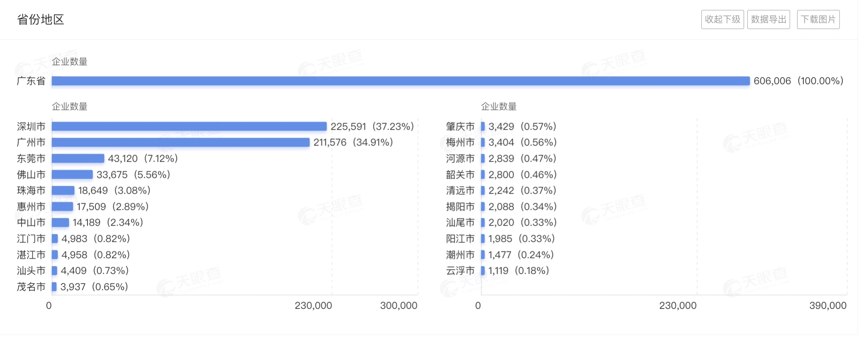Select the 广州市 bar
The width and height of the screenshot is (868, 340).
point(180,143)
